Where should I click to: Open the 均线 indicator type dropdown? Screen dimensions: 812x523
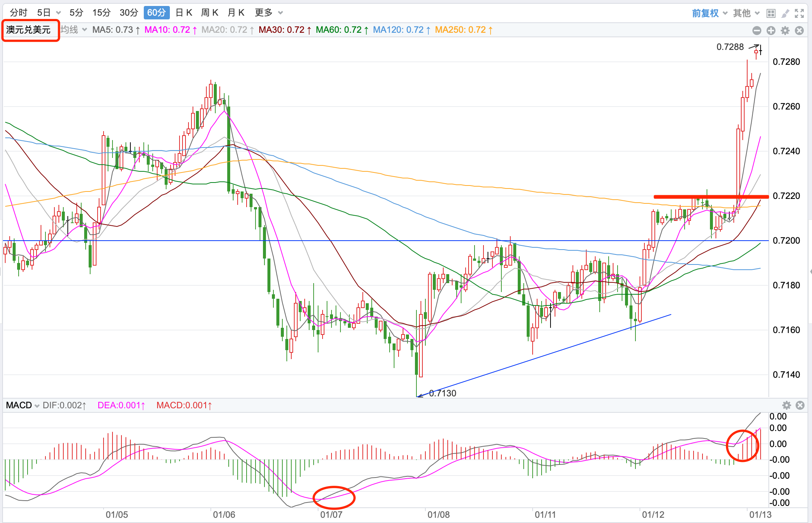click(x=74, y=30)
